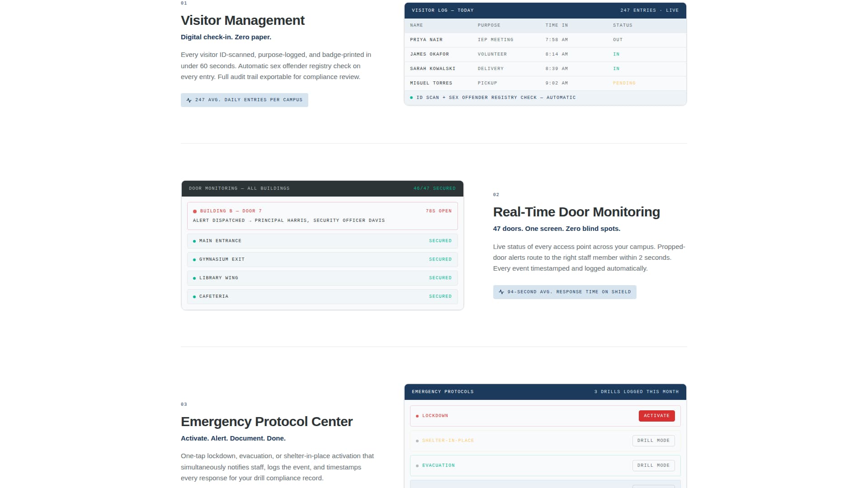
Task: Click James Okafor entry in visitor log
Action: pyautogui.click(x=429, y=54)
